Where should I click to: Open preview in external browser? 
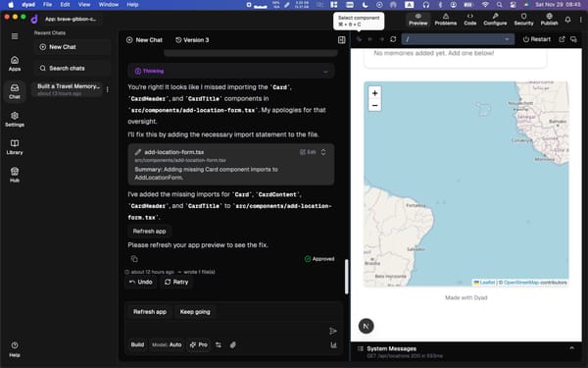562,39
